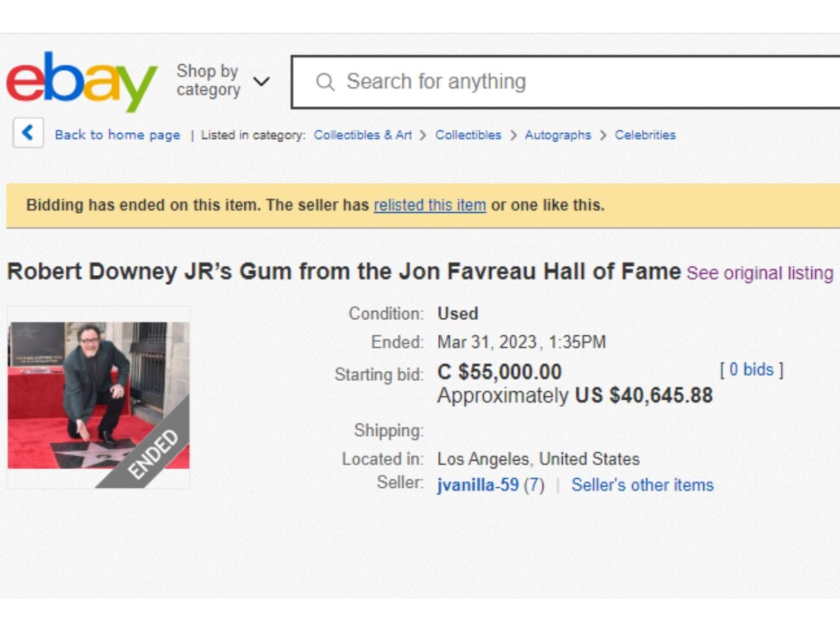Viewport: 840px width, 630px height.
Task: Click the seller feedback score 7
Action: 533,485
